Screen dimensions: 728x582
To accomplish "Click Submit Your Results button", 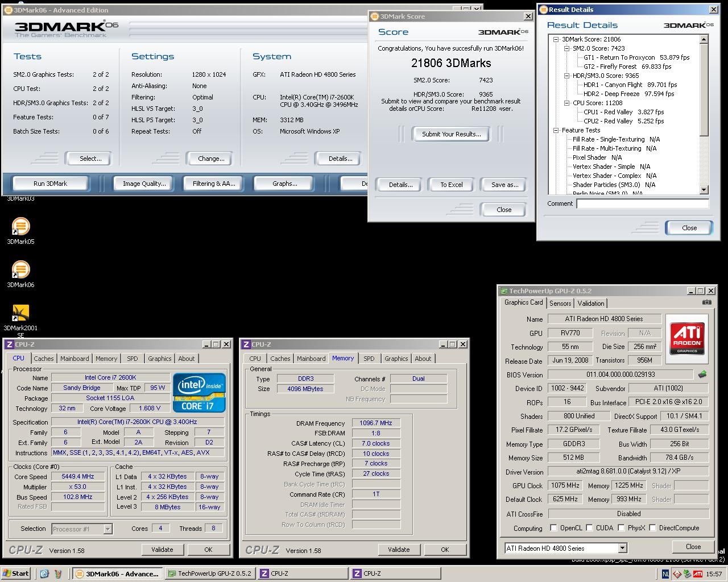I will [451, 134].
